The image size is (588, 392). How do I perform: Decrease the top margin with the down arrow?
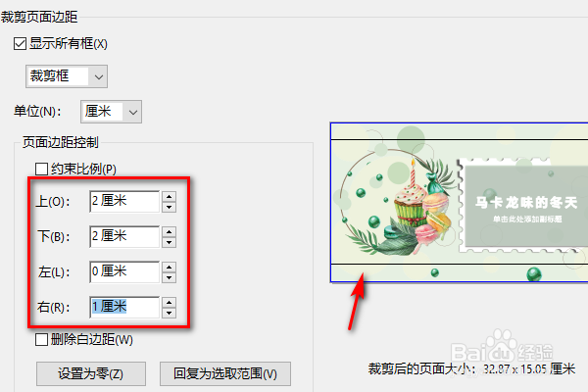(x=170, y=207)
